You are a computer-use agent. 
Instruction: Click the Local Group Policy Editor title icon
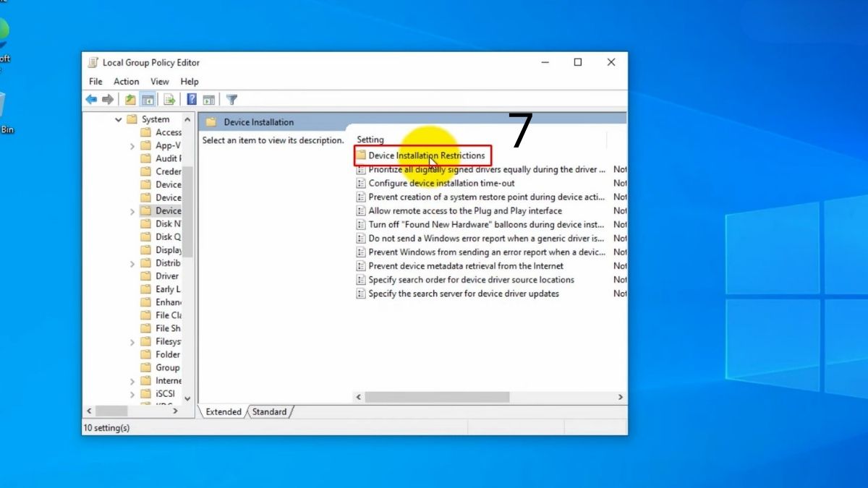click(93, 62)
